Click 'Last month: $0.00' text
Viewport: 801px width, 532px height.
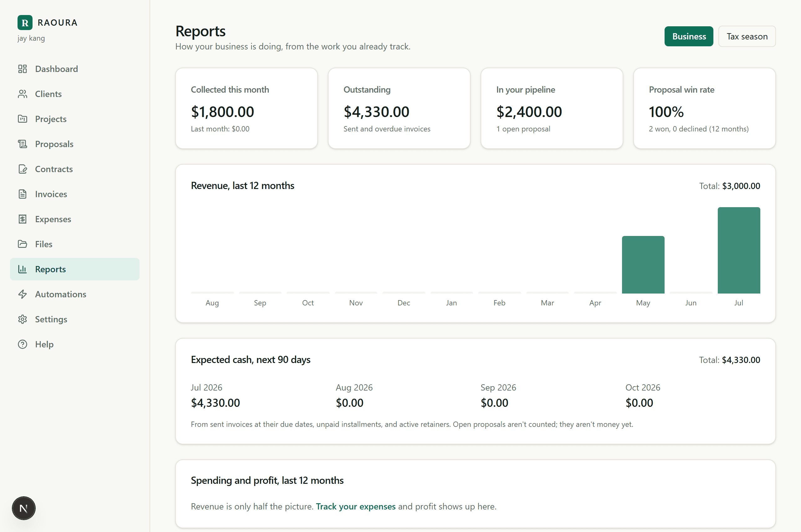[x=220, y=129]
